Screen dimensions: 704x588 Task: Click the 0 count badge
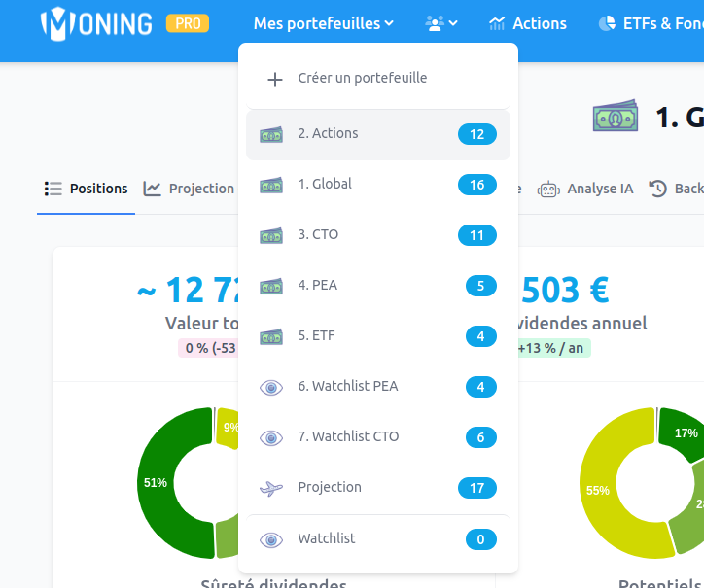(x=481, y=539)
